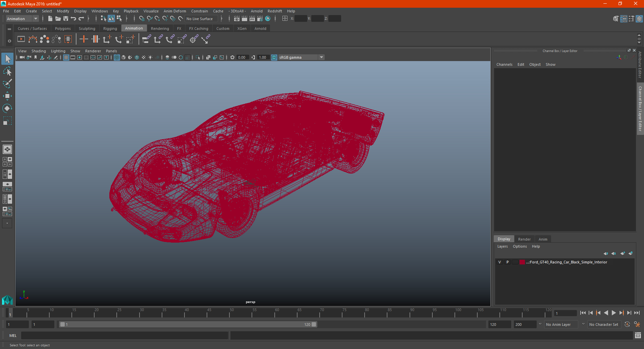The height and width of the screenshot is (349, 644).
Task: Toggle the viewport film gate display
Action: [73, 57]
